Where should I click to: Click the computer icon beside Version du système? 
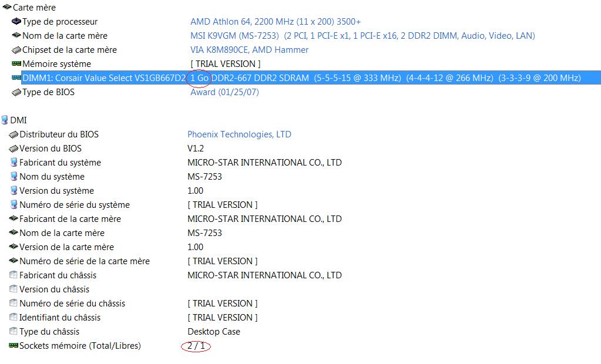click(x=14, y=190)
